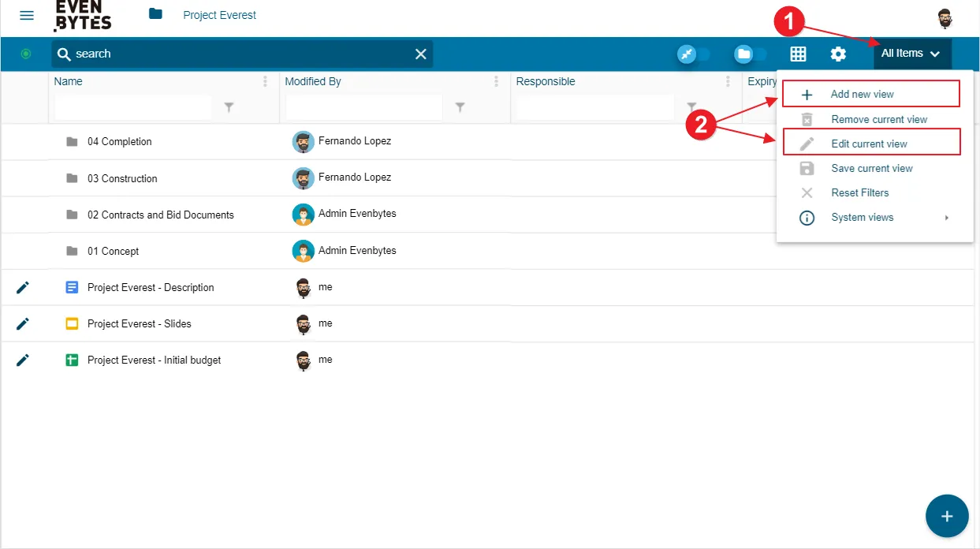Click Admin Evenbytes in the 01 Concept row
Image resolution: width=980 pixels, height=549 pixels.
[357, 250]
